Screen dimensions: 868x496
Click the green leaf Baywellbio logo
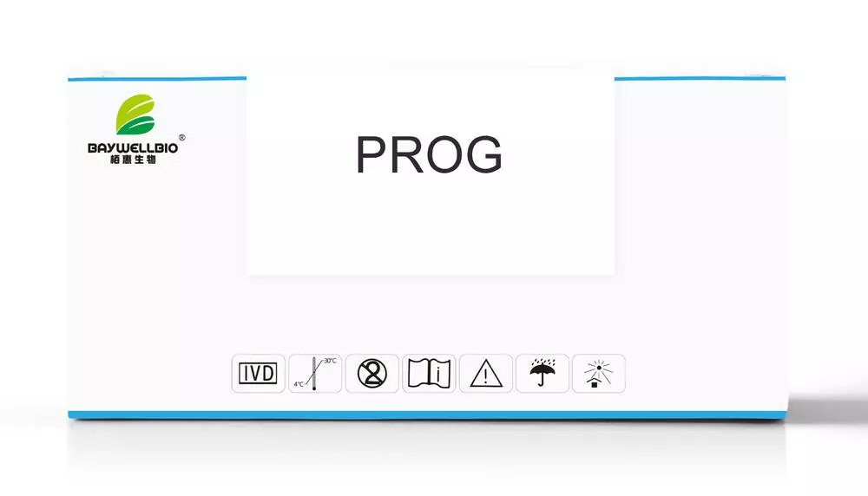coord(135,114)
